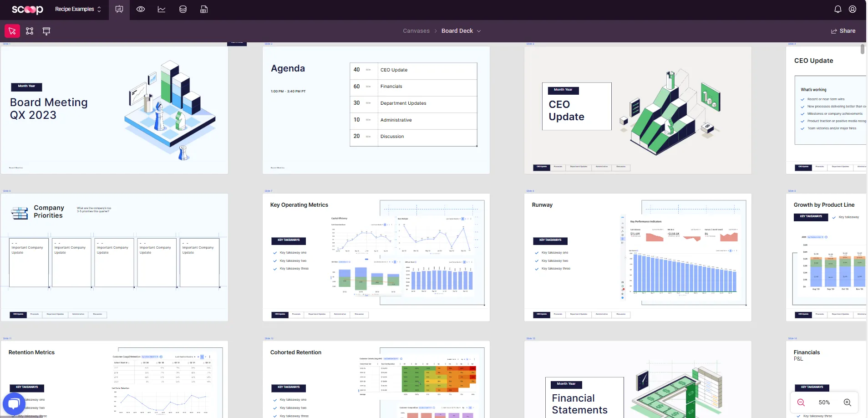868x418 pixels.
Task: Click the Cohorted Retention slide title
Action: tap(296, 352)
